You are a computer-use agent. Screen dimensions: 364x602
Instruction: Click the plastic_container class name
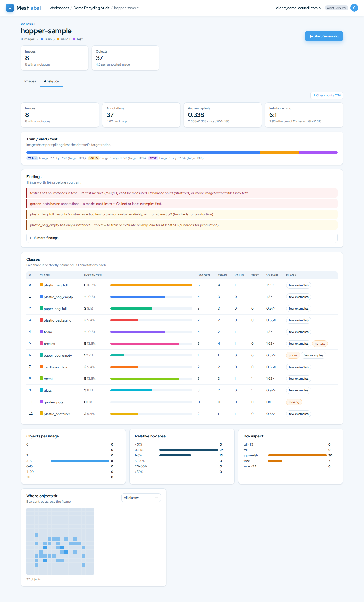click(57, 414)
